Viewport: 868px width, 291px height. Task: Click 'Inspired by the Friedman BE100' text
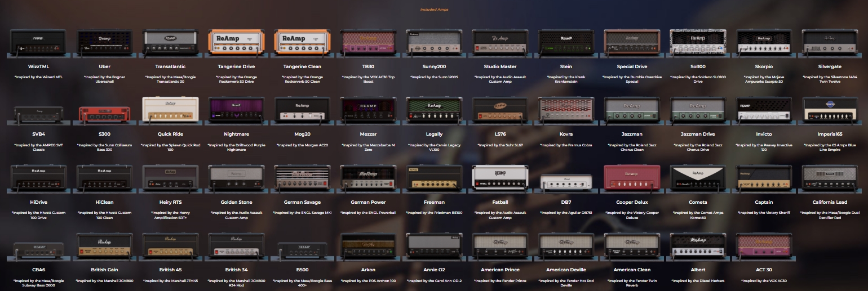434,213
